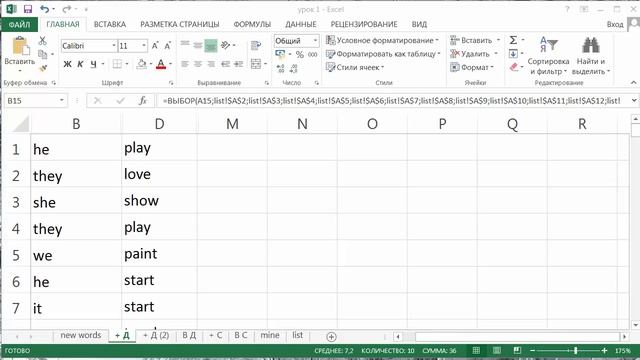Switch to the ВСТАВКА ribbon tab
This screenshot has width=640, height=360.
click(x=110, y=24)
